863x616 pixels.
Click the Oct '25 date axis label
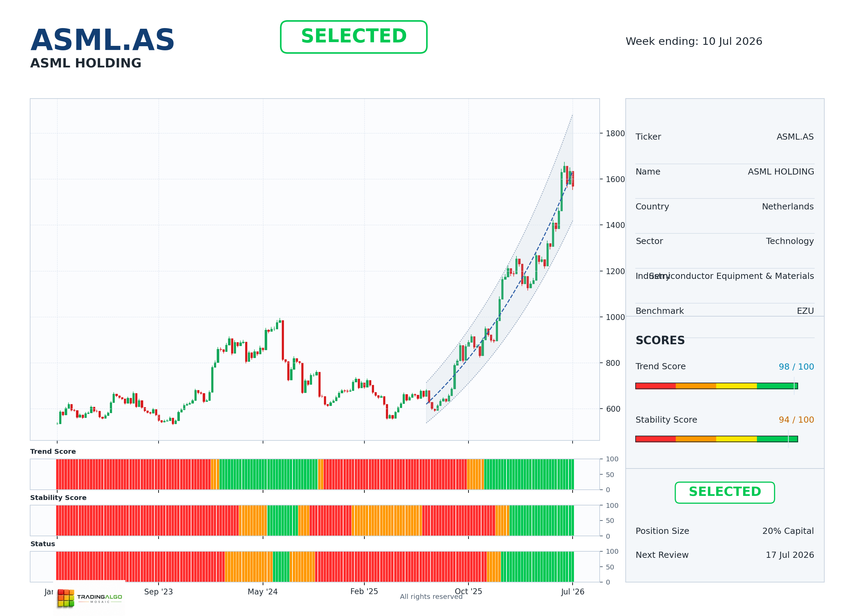(x=468, y=592)
